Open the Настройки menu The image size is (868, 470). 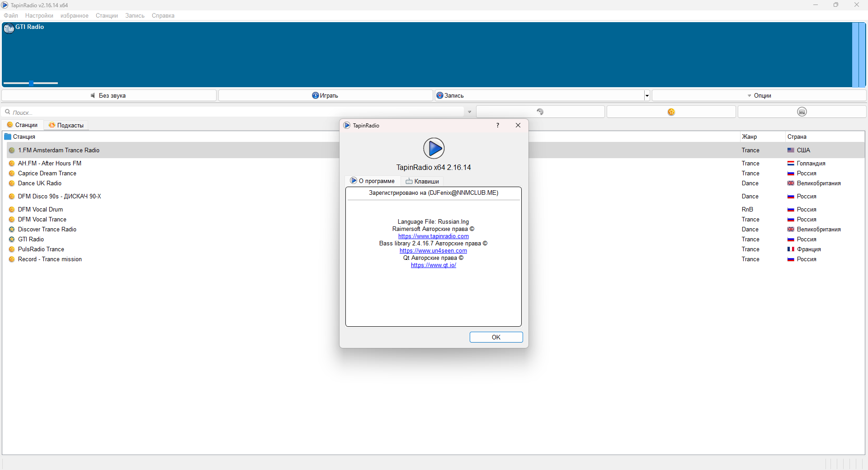39,15
